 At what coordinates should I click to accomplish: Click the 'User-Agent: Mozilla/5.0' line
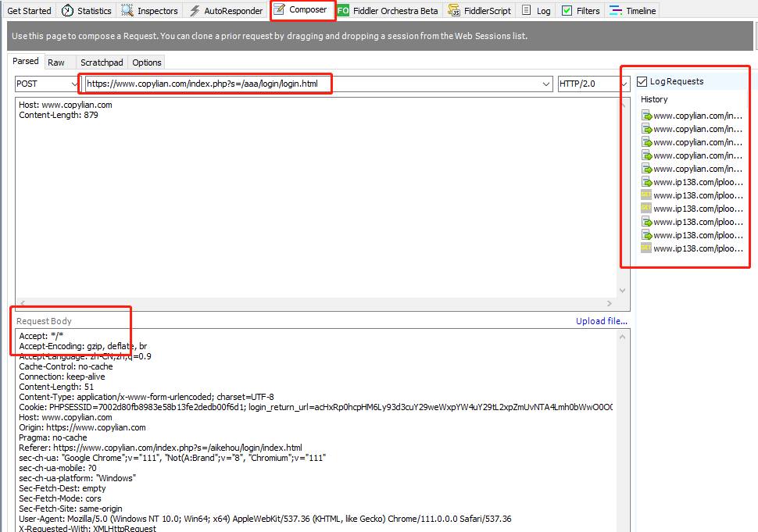click(x=265, y=519)
